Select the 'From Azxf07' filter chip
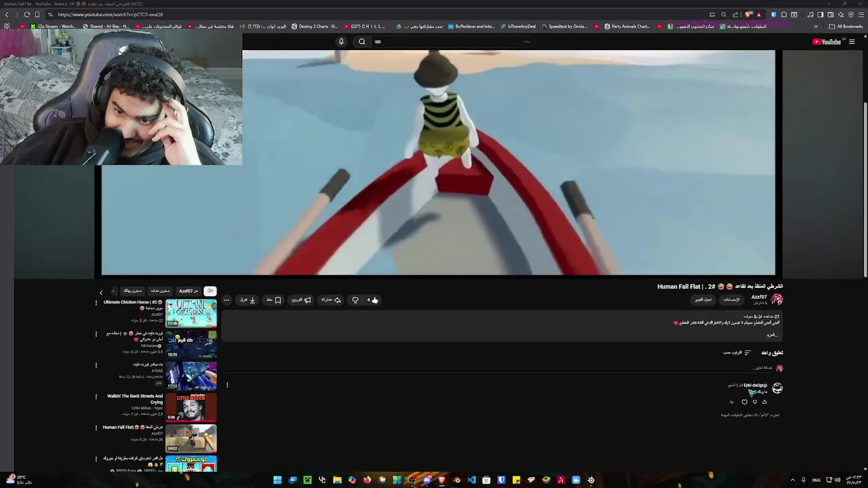The width and height of the screenshot is (868, 488). pos(189,291)
